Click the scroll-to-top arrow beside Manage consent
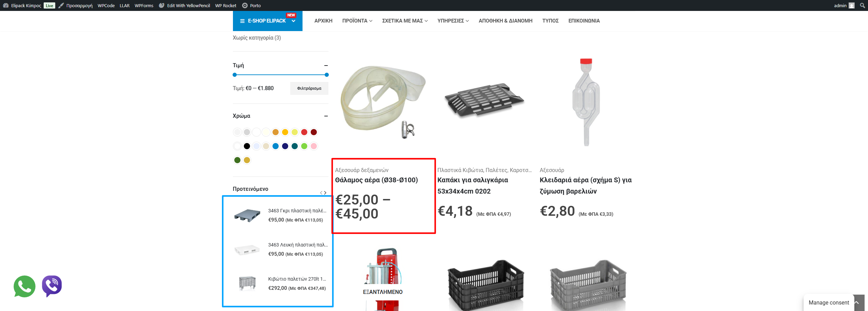 coord(859,302)
